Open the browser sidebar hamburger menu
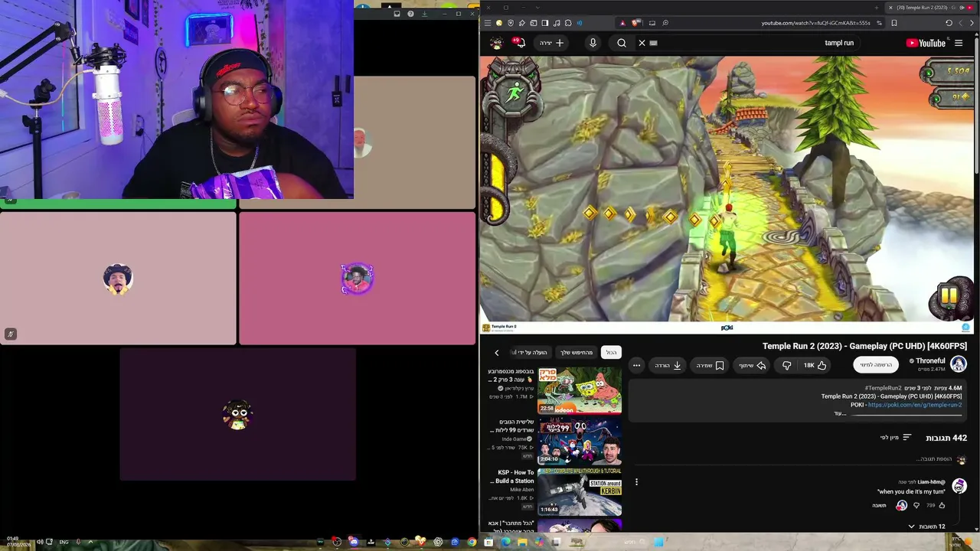 coord(487,23)
